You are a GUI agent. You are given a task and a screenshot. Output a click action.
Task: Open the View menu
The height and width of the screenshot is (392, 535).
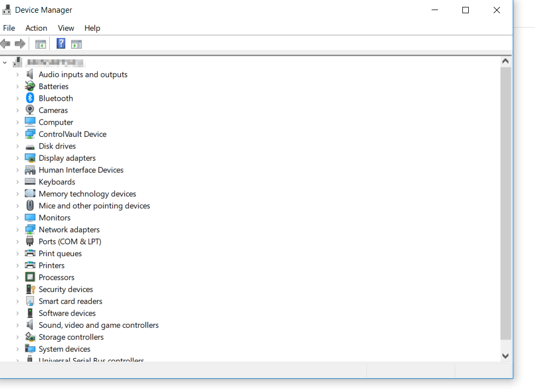[66, 28]
